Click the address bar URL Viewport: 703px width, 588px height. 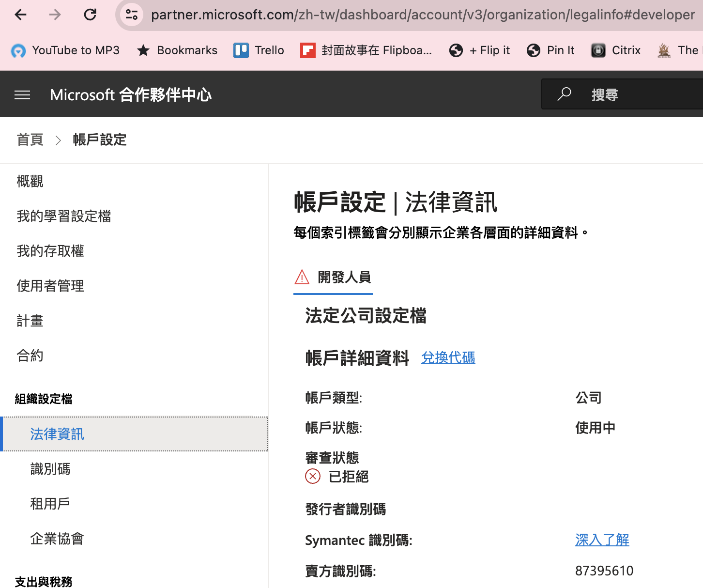point(423,15)
